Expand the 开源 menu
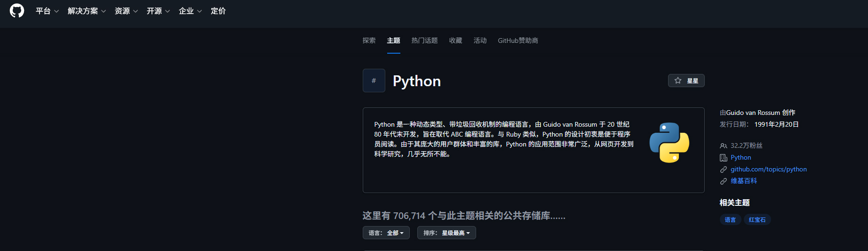 pyautogui.click(x=159, y=11)
